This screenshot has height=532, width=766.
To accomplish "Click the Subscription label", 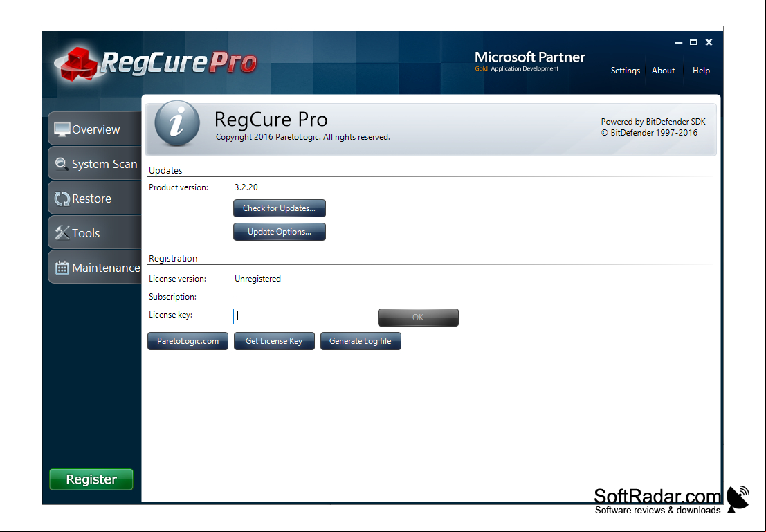I will (x=172, y=297).
